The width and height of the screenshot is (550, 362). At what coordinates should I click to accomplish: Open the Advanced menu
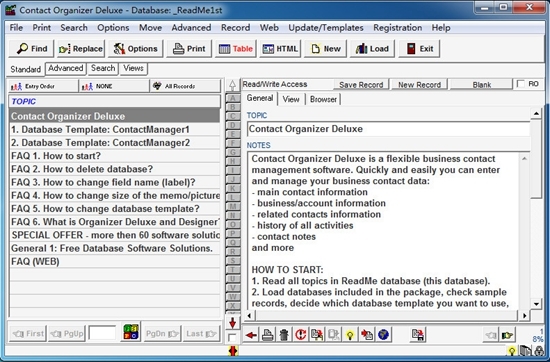pos(191,28)
